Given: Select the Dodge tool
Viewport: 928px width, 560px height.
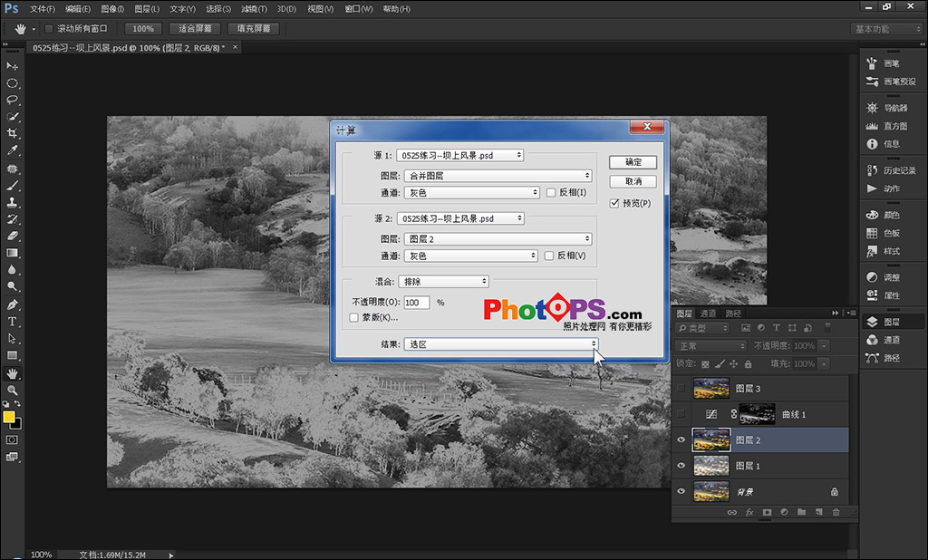Looking at the screenshot, I should pos(12,286).
